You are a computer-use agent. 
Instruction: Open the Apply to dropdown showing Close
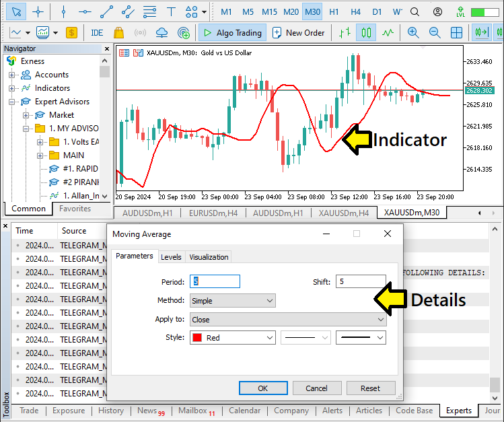[x=288, y=320]
